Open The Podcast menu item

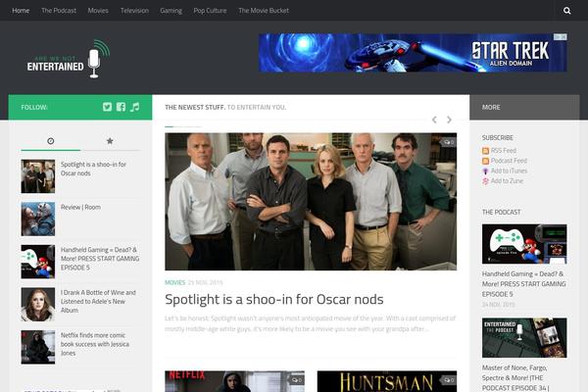coord(59,11)
